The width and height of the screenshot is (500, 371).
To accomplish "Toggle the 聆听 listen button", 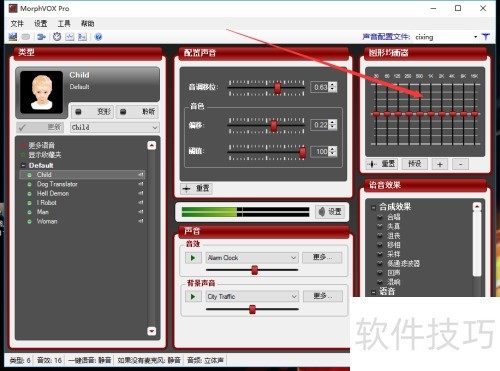I will tap(137, 112).
